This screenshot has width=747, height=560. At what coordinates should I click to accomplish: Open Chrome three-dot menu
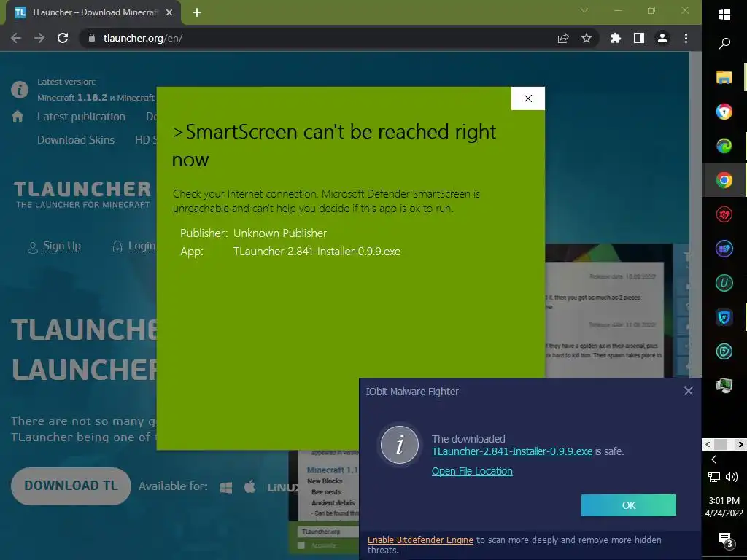point(686,38)
